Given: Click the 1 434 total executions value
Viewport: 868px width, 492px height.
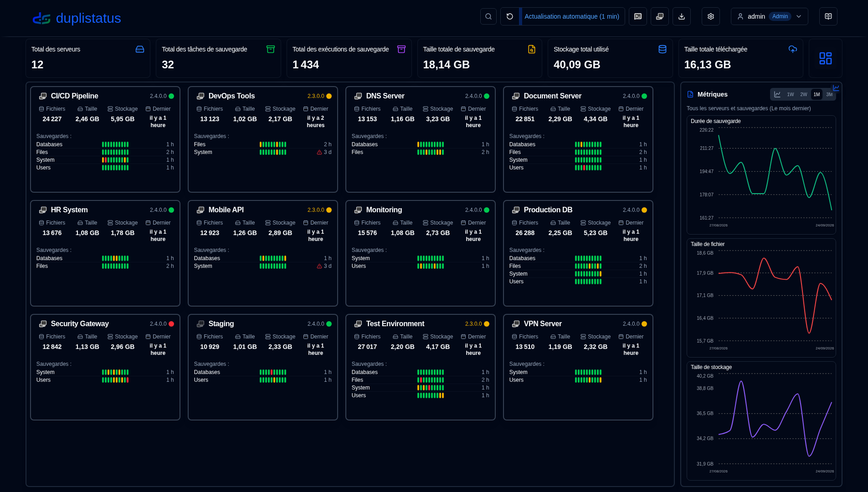Looking at the screenshot, I should click(x=306, y=65).
